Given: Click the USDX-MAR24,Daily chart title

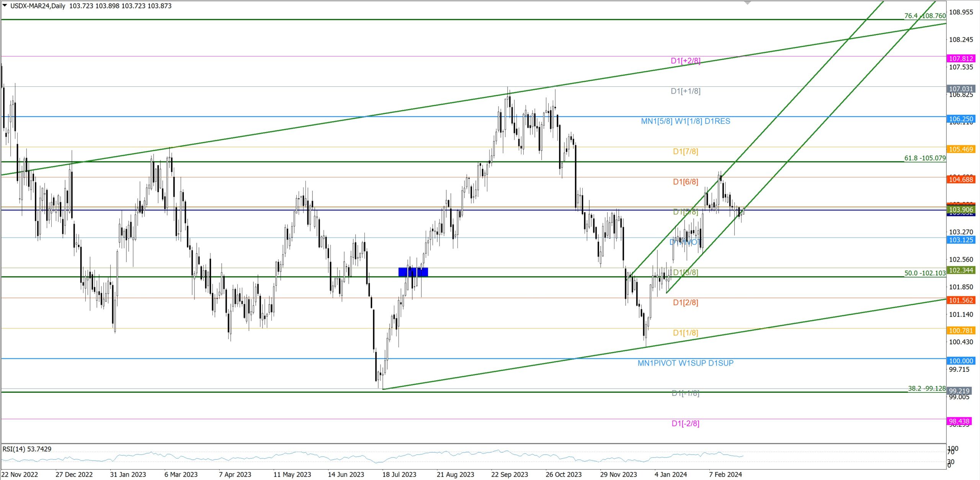Looking at the screenshot, I should 38,6.
